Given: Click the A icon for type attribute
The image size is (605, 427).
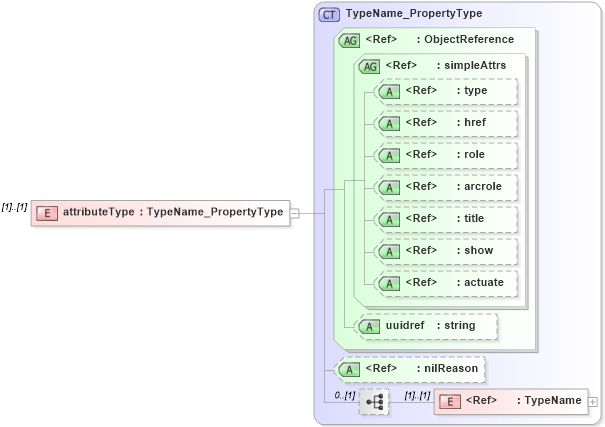Looking at the screenshot, I should tap(389, 92).
